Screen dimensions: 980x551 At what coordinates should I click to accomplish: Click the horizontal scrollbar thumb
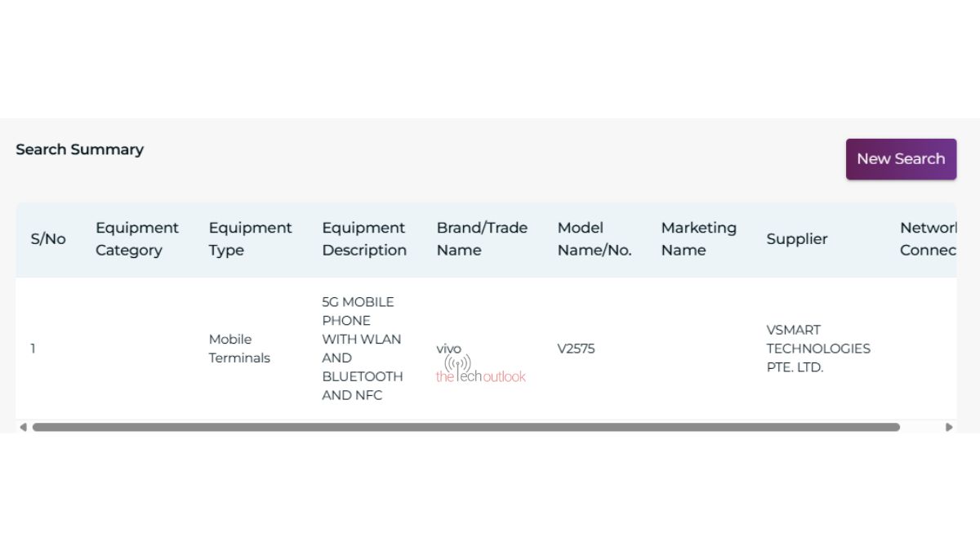[465, 427]
